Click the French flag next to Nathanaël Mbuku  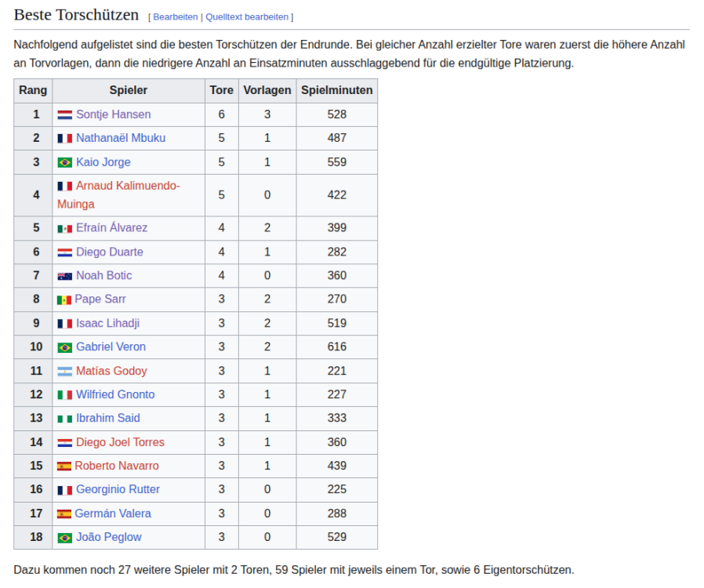tap(64, 138)
